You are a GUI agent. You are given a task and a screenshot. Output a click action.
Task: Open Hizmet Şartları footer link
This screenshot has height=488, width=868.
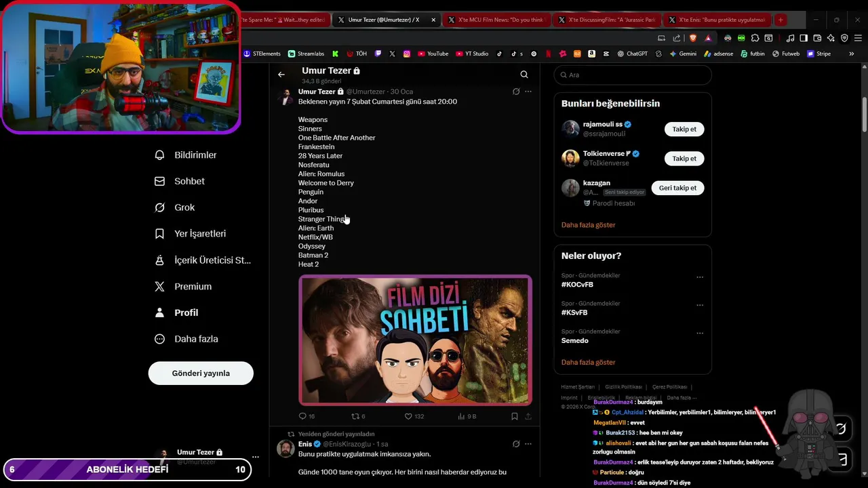point(578,387)
